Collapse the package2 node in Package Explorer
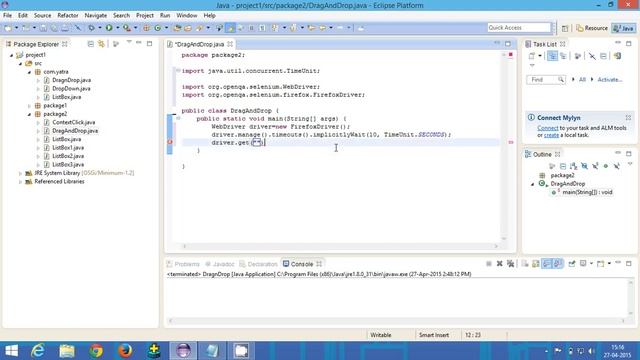The width and height of the screenshot is (640, 360). tap(29, 114)
